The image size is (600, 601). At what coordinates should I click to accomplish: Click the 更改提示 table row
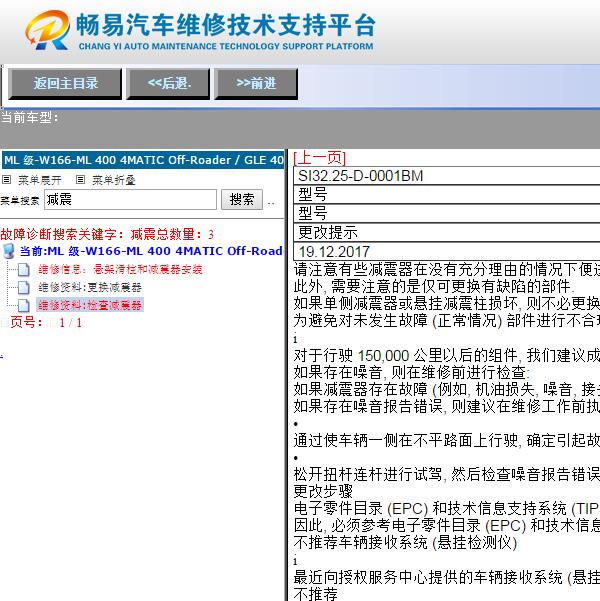coord(447,233)
